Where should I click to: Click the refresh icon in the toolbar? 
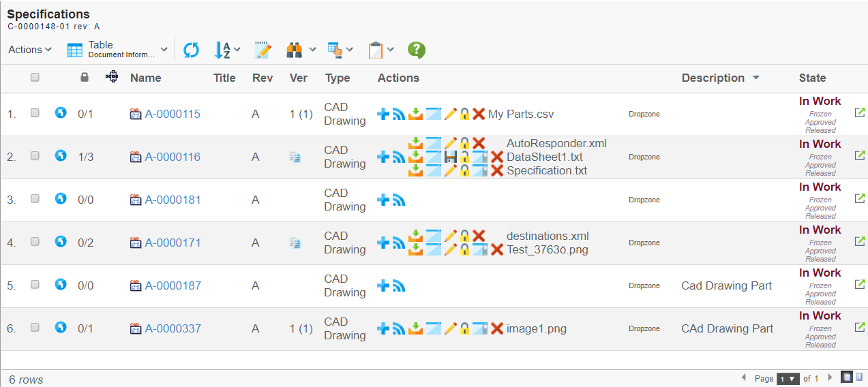click(x=192, y=50)
